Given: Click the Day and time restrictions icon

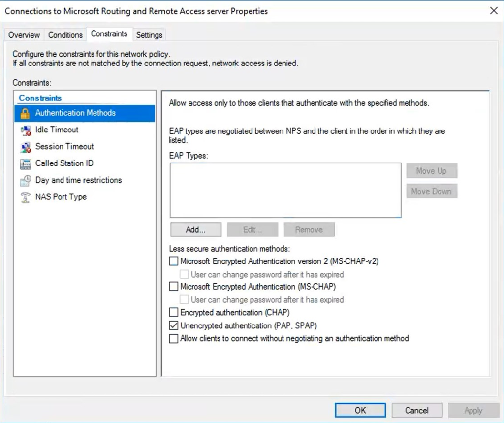Looking at the screenshot, I should coord(26,180).
